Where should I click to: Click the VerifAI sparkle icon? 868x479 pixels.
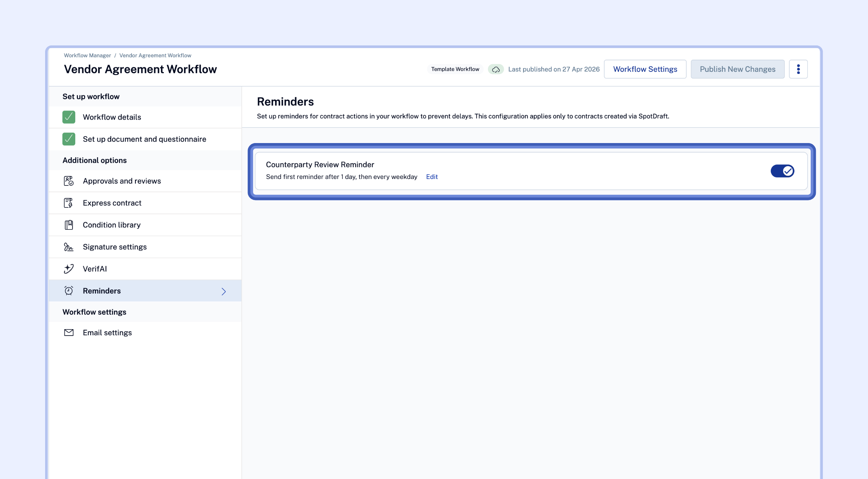[x=68, y=269]
